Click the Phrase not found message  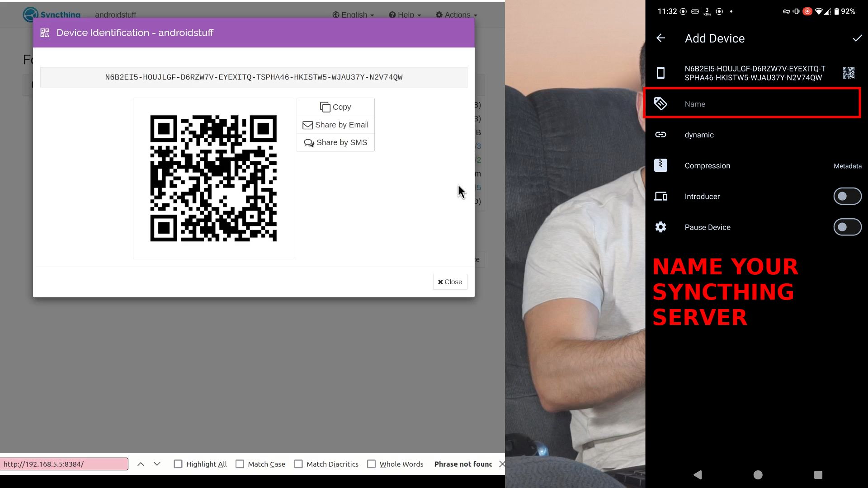(x=463, y=464)
